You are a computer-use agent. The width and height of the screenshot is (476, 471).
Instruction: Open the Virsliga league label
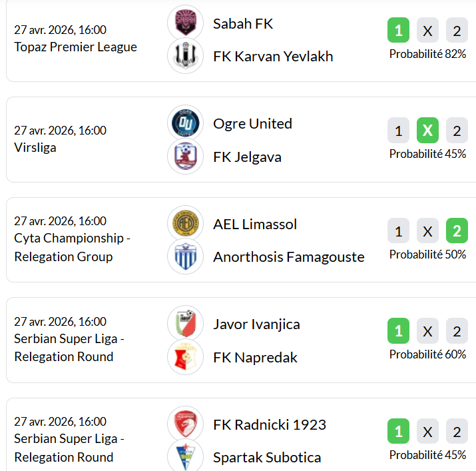point(35,148)
